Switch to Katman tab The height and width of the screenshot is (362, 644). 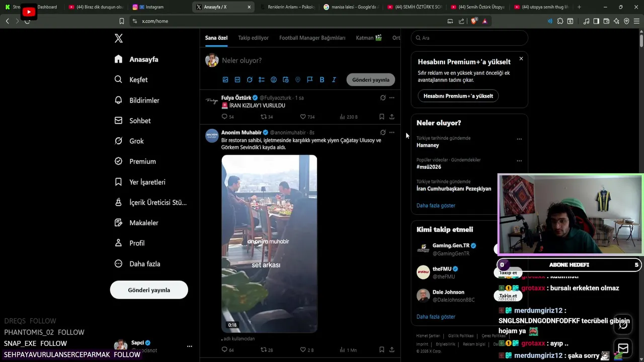coord(369,38)
